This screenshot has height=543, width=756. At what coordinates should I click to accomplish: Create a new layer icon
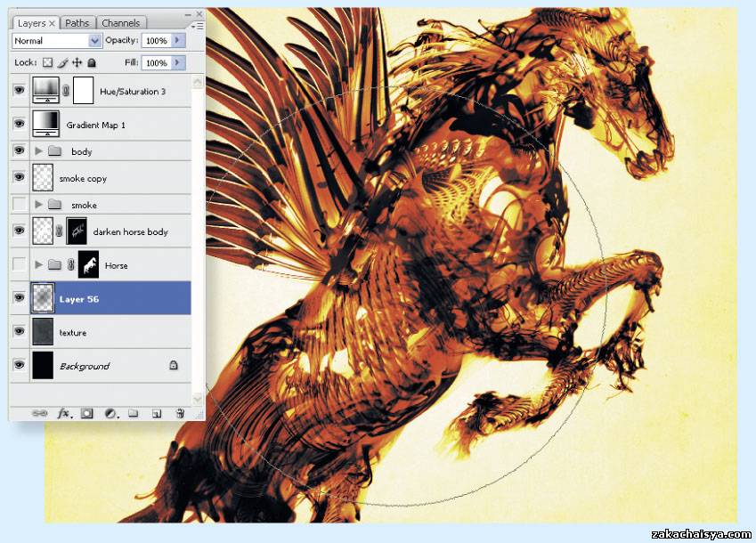coord(156,413)
